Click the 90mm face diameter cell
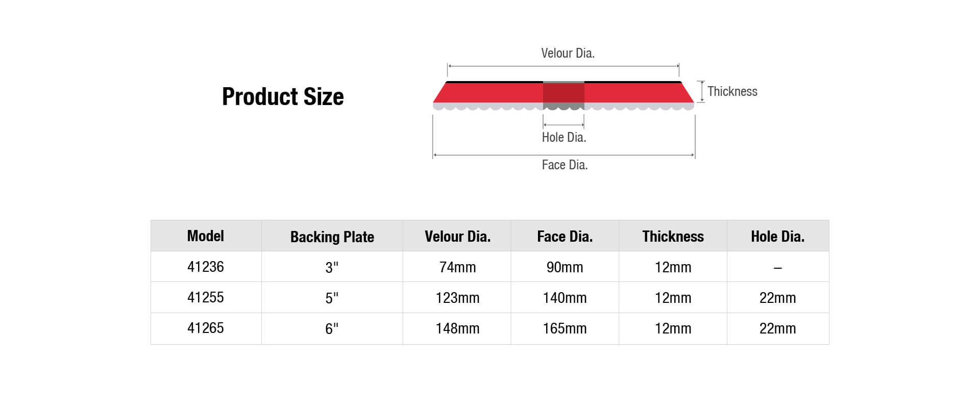Screen dimensions: 980x412 pyautogui.click(x=565, y=267)
